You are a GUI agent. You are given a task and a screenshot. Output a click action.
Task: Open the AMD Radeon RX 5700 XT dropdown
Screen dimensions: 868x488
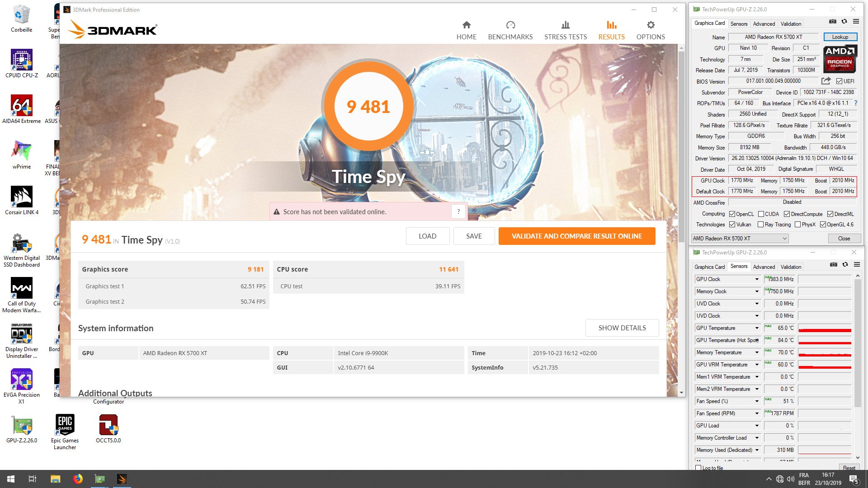(x=740, y=239)
